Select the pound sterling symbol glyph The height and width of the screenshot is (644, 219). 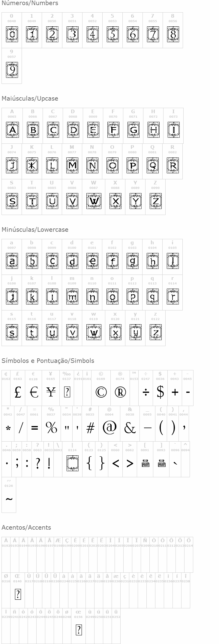click(18, 392)
